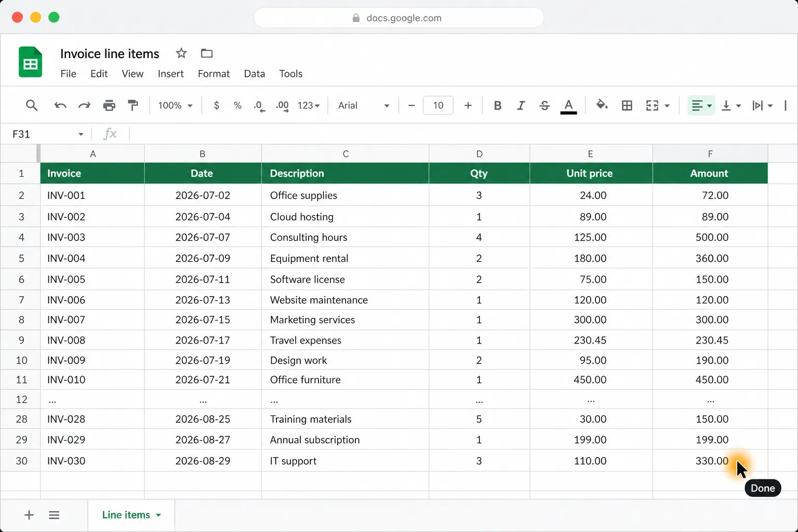
Task: Undo the last action
Action: pyautogui.click(x=60, y=105)
